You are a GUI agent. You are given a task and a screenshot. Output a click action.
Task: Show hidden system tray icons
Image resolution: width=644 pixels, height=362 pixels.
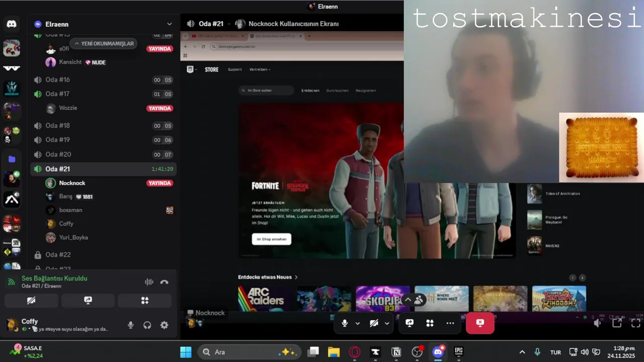point(522,352)
